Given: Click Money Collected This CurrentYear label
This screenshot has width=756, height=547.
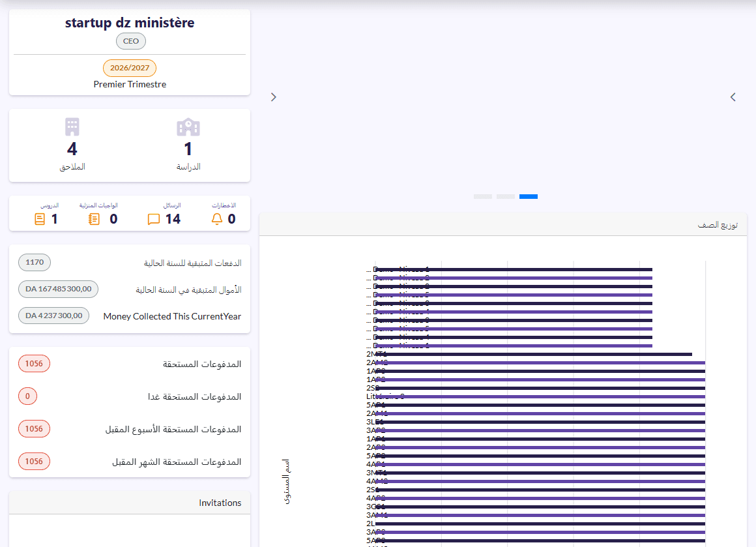Looking at the screenshot, I should (172, 316).
